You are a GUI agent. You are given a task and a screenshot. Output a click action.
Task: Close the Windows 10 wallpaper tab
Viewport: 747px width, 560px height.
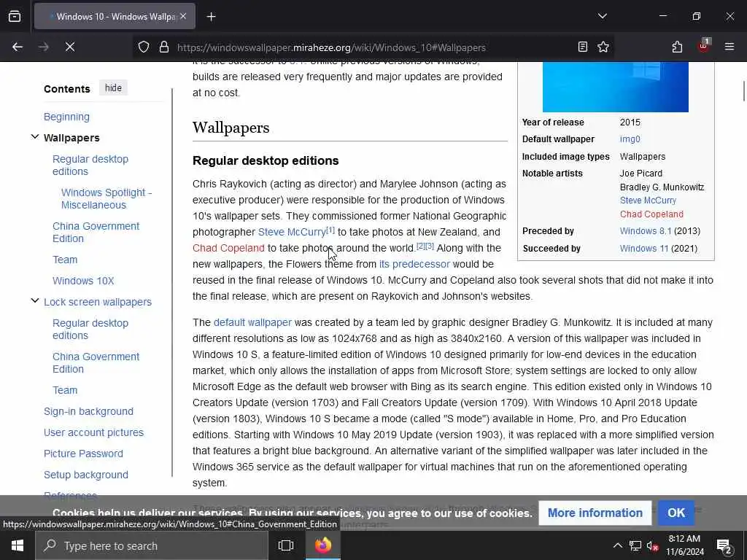coord(183,16)
